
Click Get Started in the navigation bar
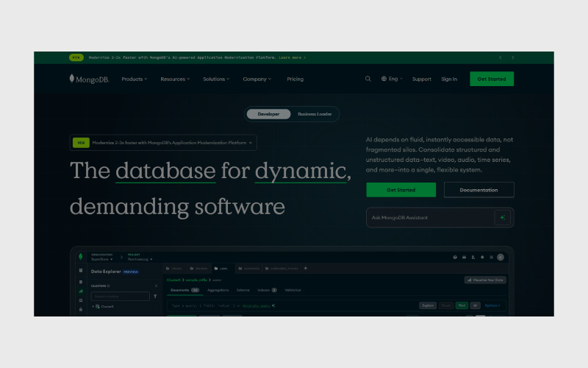[x=492, y=79]
